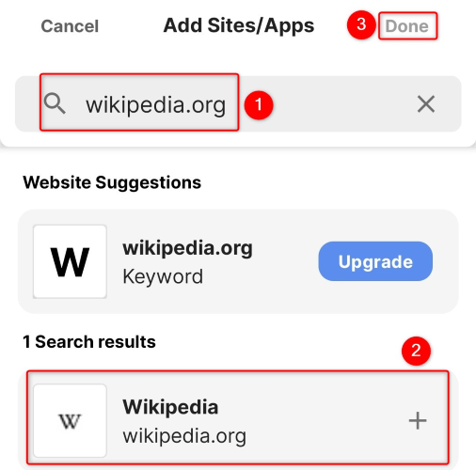The height and width of the screenshot is (470, 476).
Task: Clear the search field with X icon
Action: click(x=426, y=104)
